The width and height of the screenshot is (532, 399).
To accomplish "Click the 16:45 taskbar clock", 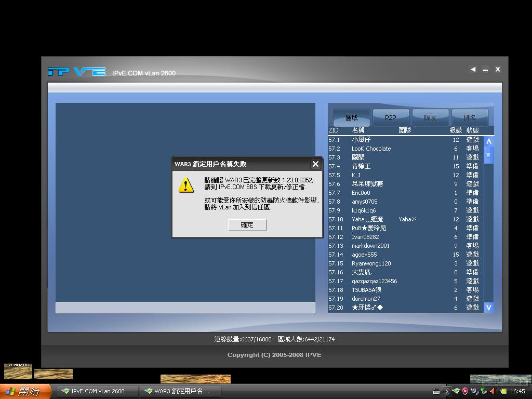I will click(517, 392).
